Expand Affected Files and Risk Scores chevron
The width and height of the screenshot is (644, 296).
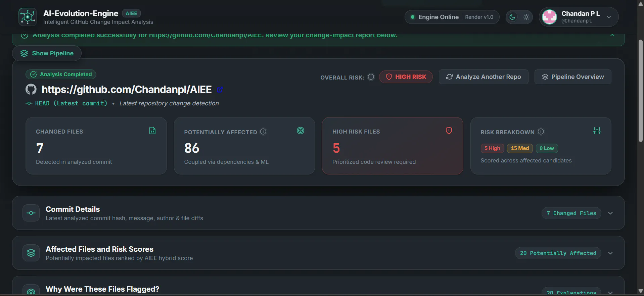pyautogui.click(x=610, y=253)
